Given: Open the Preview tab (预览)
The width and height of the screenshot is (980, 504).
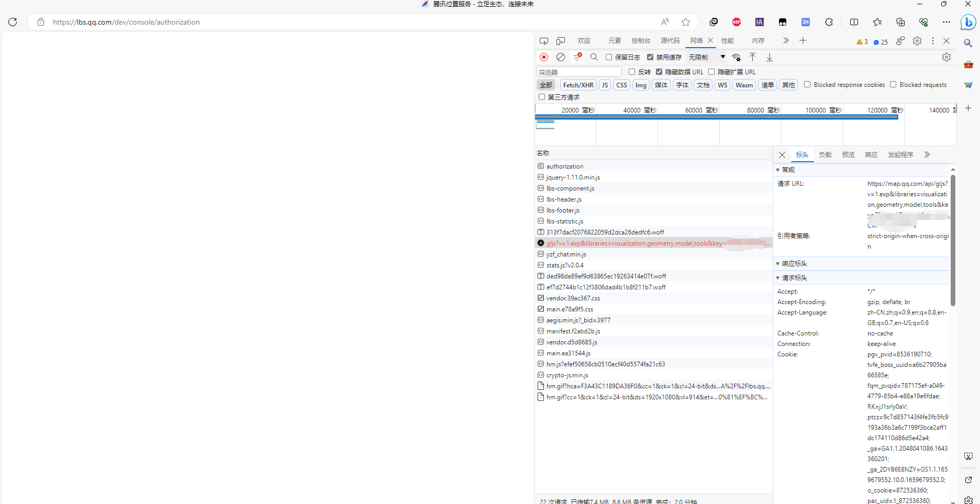Looking at the screenshot, I should (x=848, y=155).
